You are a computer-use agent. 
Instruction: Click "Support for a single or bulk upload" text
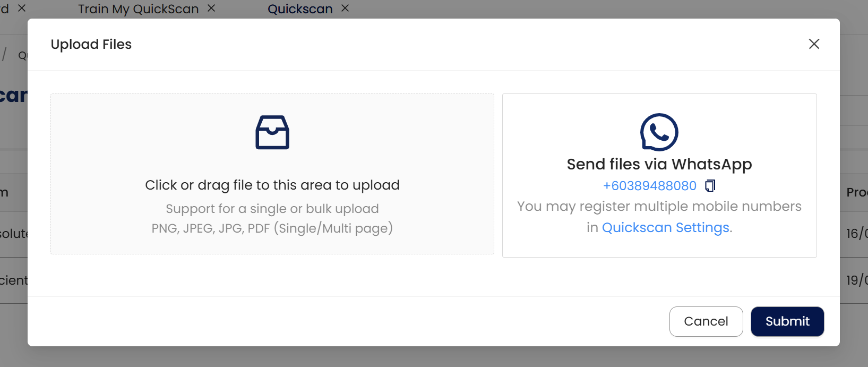[272, 209]
